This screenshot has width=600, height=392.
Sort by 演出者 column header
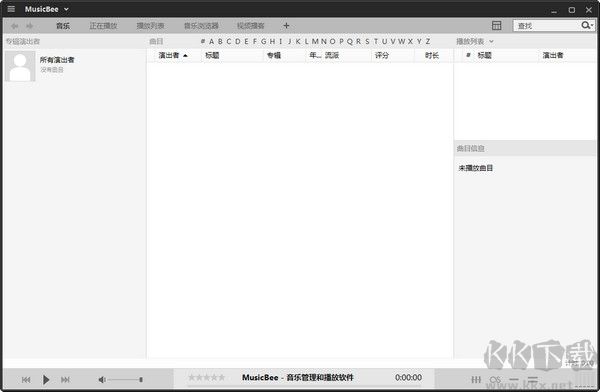coord(169,56)
